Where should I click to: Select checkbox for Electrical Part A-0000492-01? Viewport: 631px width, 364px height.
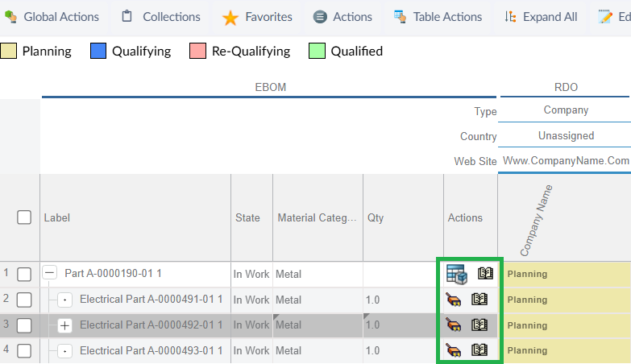[24, 325]
